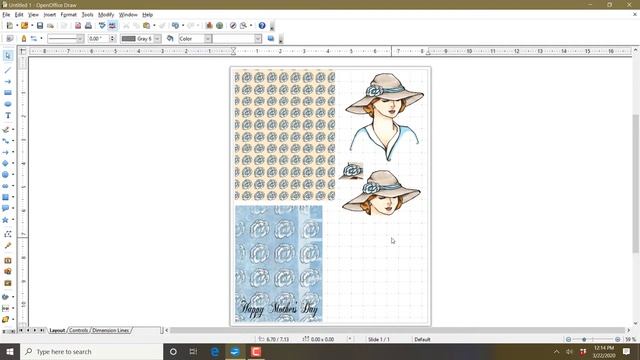The image size is (640, 360).
Task: Open the Fontwork Gallery
Action: (x=8, y=260)
